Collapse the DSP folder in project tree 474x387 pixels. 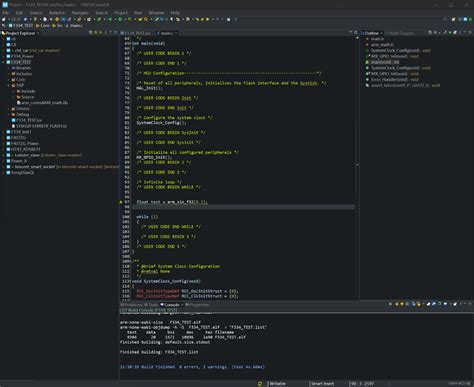pos(9,85)
